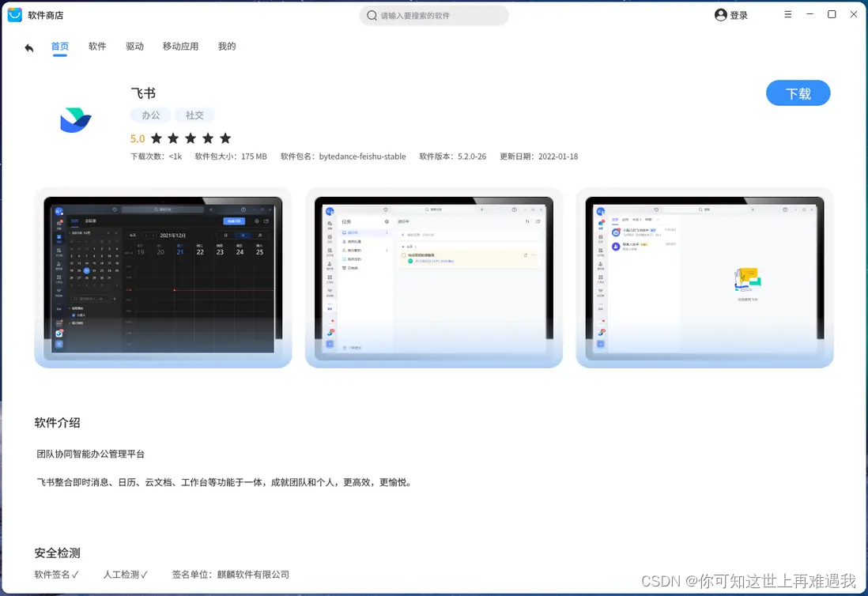
Task: Minimize the software store window
Action: [x=810, y=14]
